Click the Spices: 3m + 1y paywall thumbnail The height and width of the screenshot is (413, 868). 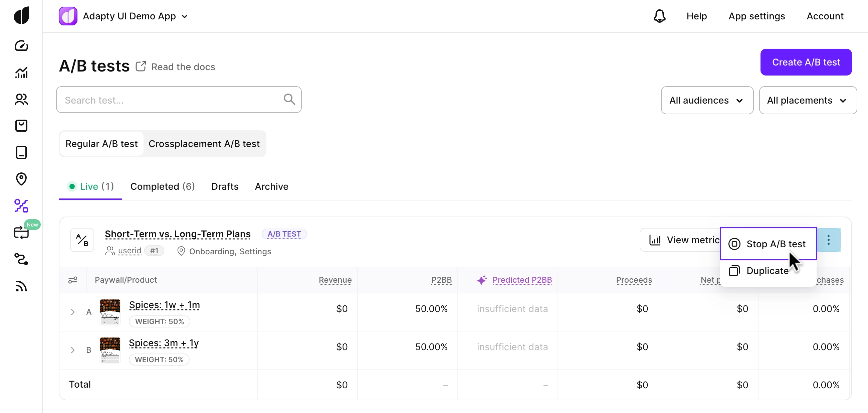[110, 350]
